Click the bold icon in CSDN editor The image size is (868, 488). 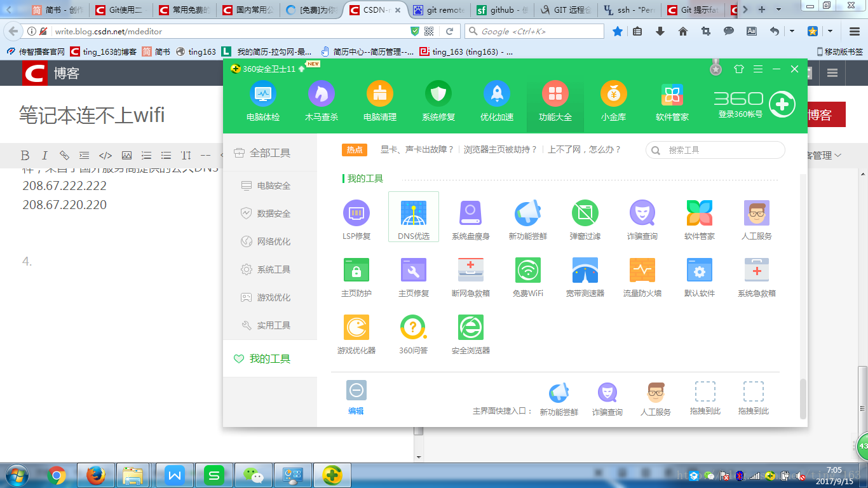(25, 155)
